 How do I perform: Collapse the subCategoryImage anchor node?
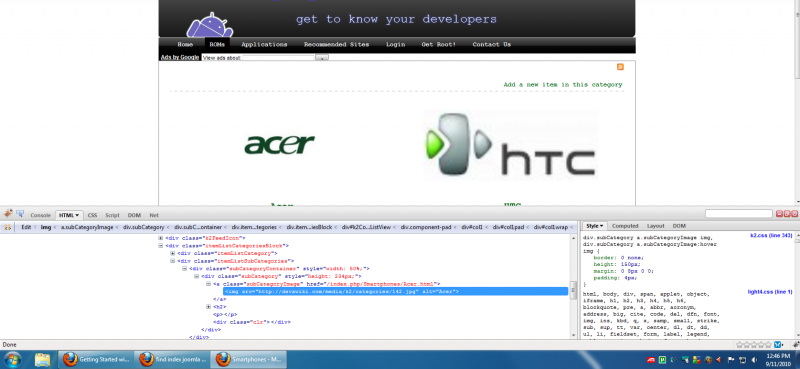209,284
